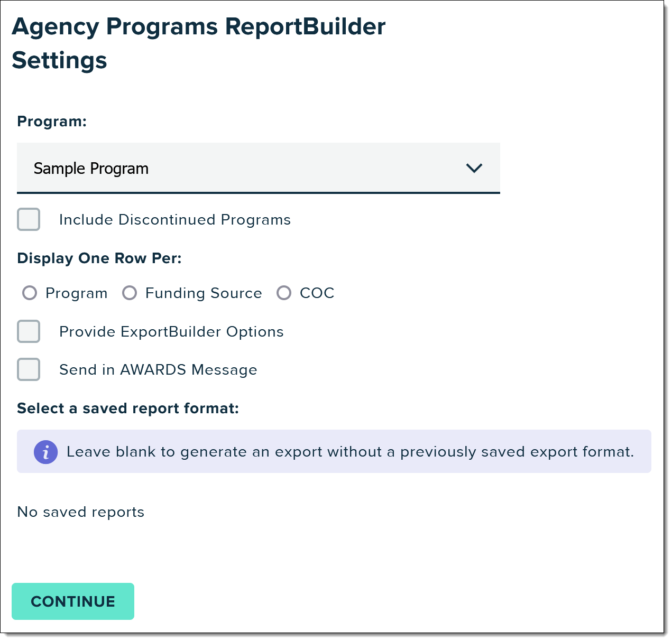672x641 pixels.
Task: Tick the Send in AWARDS Message checkbox
Action: pyautogui.click(x=29, y=369)
